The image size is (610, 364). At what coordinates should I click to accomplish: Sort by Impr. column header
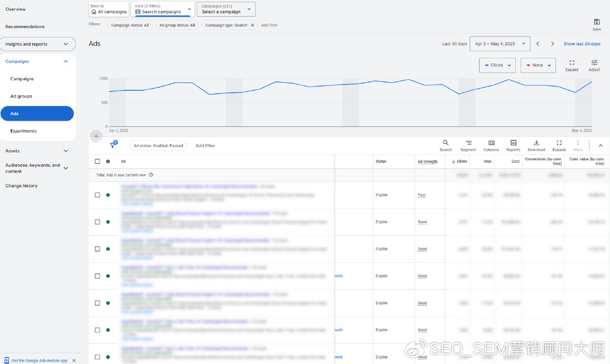tap(488, 161)
